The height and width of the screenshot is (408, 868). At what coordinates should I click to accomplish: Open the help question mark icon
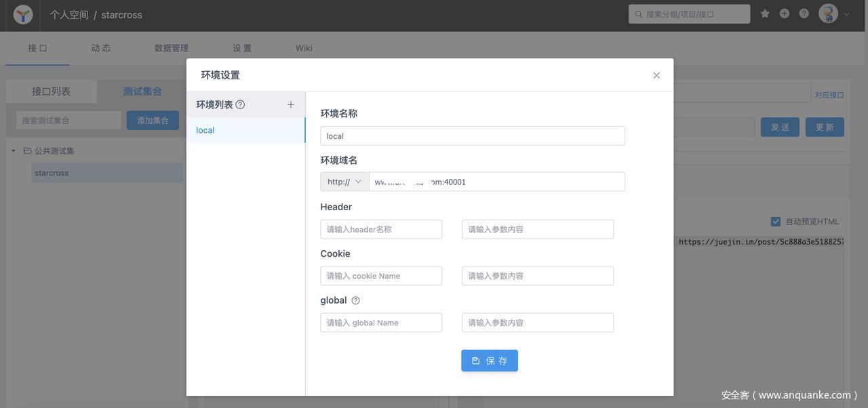click(804, 14)
